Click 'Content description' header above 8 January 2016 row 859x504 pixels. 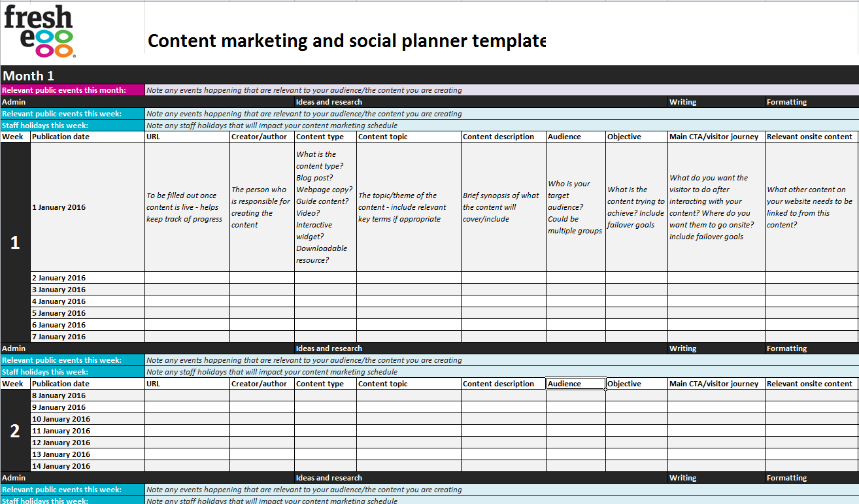pyautogui.click(x=503, y=384)
